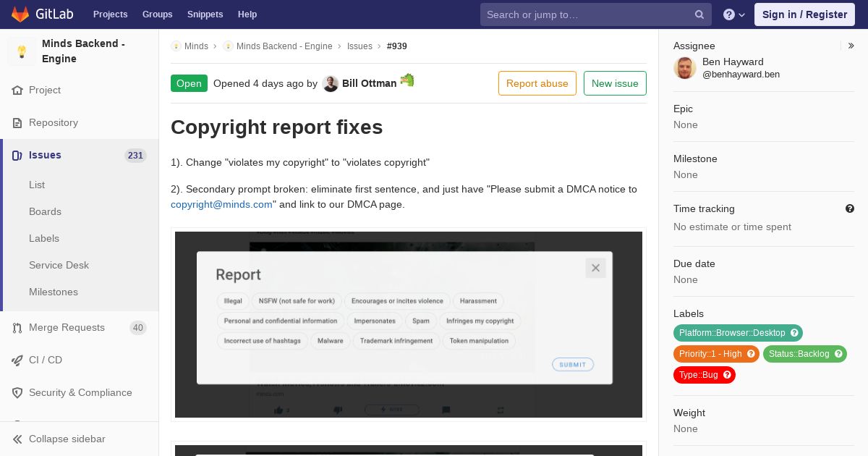The width and height of the screenshot is (868, 456).
Task: Click Minds Backend - Engine breadcrumb avatar icon
Action: tap(228, 46)
